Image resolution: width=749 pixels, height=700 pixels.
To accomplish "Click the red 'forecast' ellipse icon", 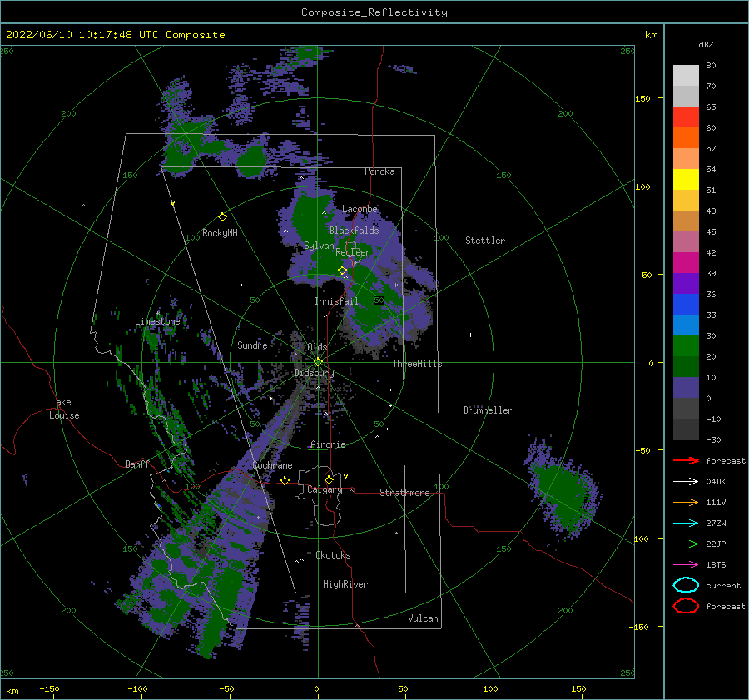I will pyautogui.click(x=686, y=606).
